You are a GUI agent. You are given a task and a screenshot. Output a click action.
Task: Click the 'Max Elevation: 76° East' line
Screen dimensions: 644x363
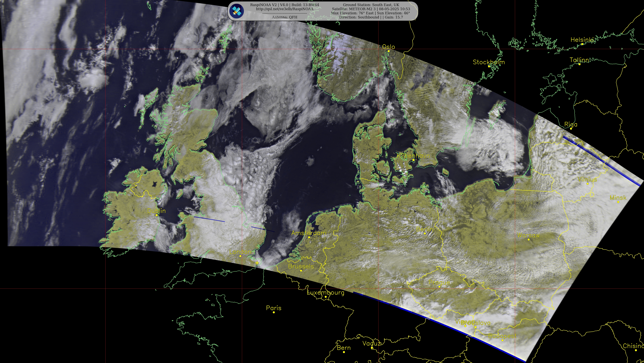coord(370,13)
